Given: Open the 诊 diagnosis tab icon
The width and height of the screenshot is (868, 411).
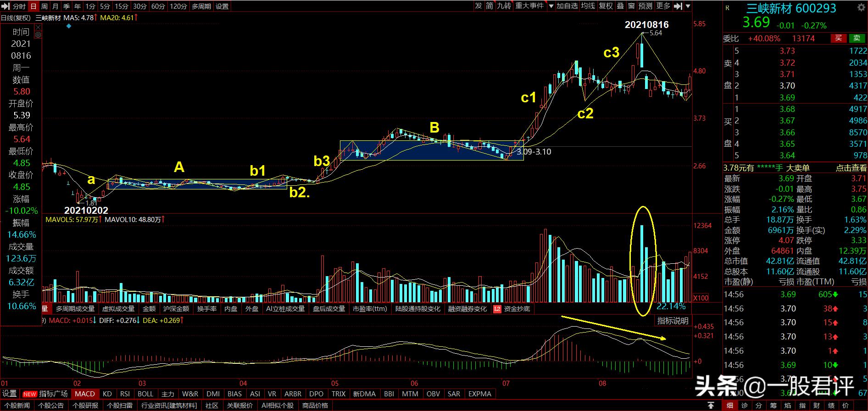Looking at the screenshot, I should tap(744, 405).
